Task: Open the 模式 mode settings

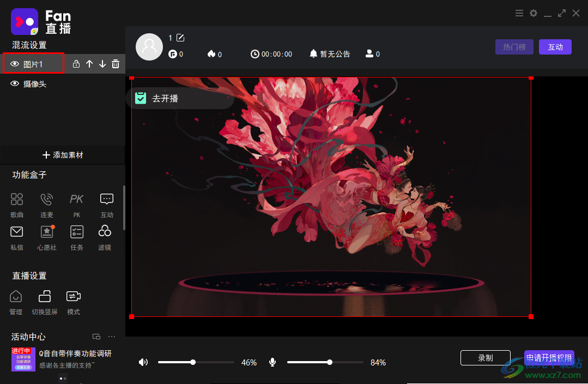Action: (74, 303)
